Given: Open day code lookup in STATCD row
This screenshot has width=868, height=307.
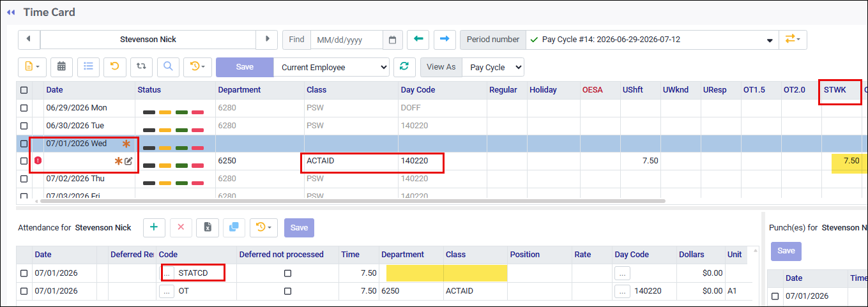Looking at the screenshot, I should 623,273.
